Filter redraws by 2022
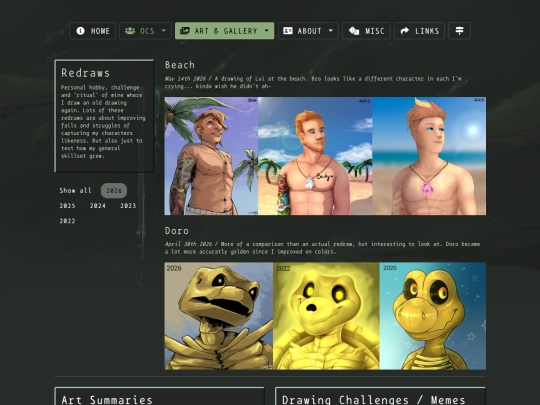 (68, 221)
